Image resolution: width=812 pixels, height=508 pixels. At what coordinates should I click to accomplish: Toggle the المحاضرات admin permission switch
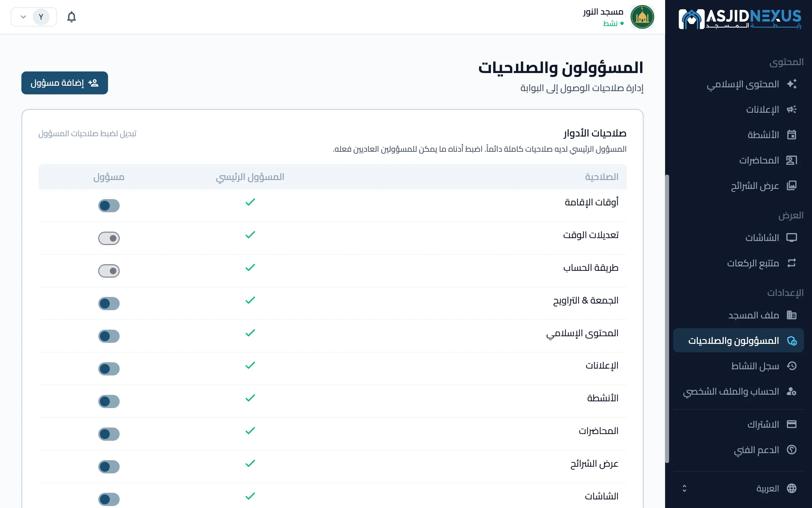point(109,434)
